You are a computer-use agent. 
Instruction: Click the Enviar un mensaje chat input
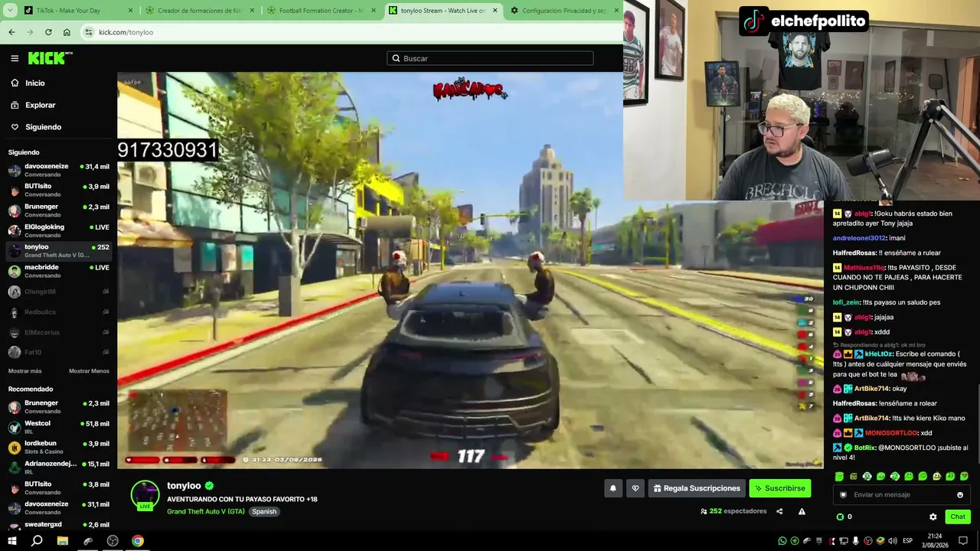902,494
